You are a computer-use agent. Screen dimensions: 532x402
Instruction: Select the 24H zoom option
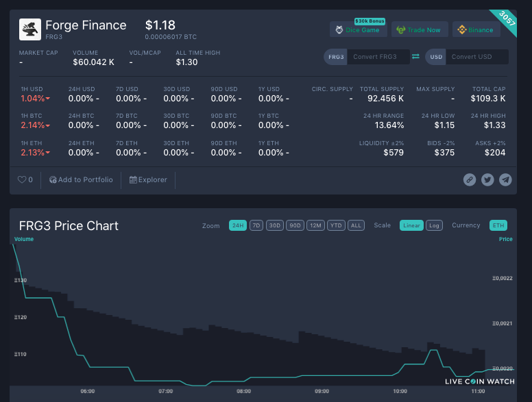[x=237, y=225]
